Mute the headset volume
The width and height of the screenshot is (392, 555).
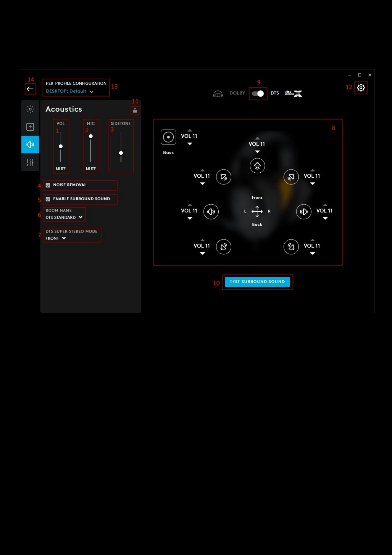click(x=61, y=169)
